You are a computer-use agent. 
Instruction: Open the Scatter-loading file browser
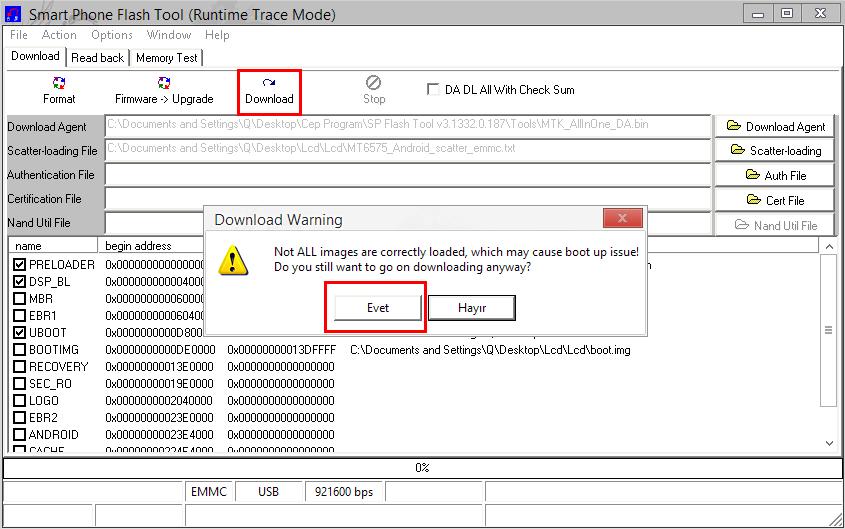click(x=775, y=151)
